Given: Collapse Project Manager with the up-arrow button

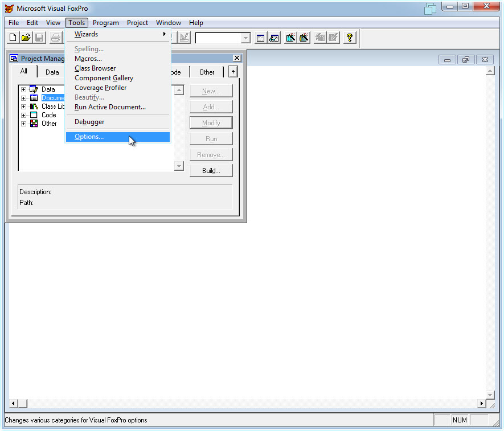Looking at the screenshot, I should pyautogui.click(x=233, y=72).
